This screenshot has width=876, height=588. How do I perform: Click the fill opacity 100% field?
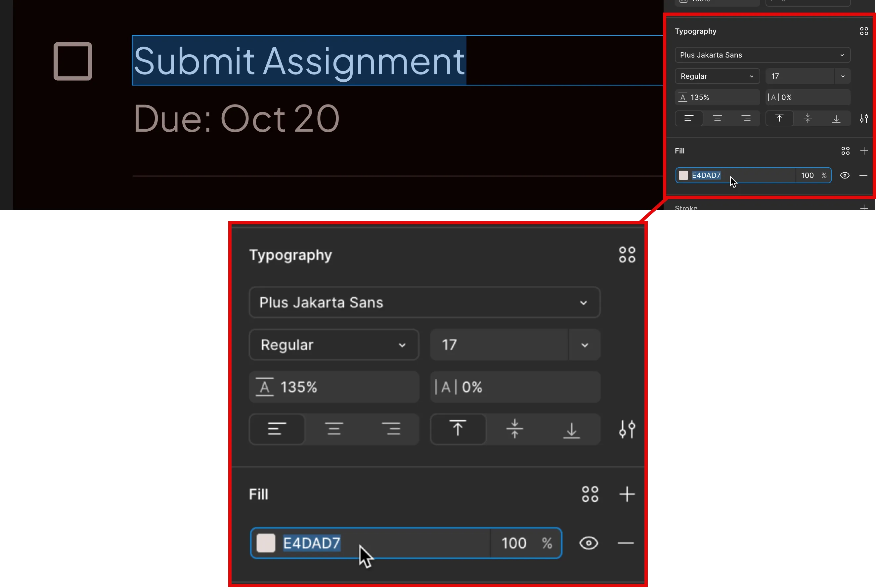pos(807,175)
